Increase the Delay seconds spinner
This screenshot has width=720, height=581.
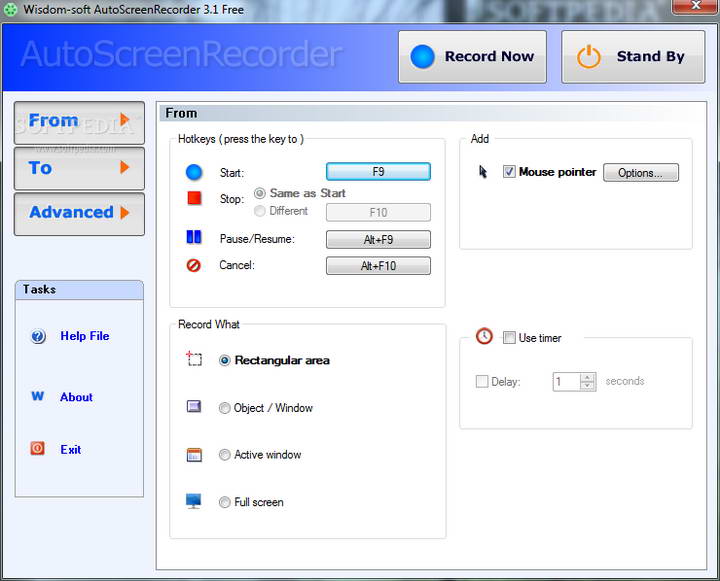(587, 377)
